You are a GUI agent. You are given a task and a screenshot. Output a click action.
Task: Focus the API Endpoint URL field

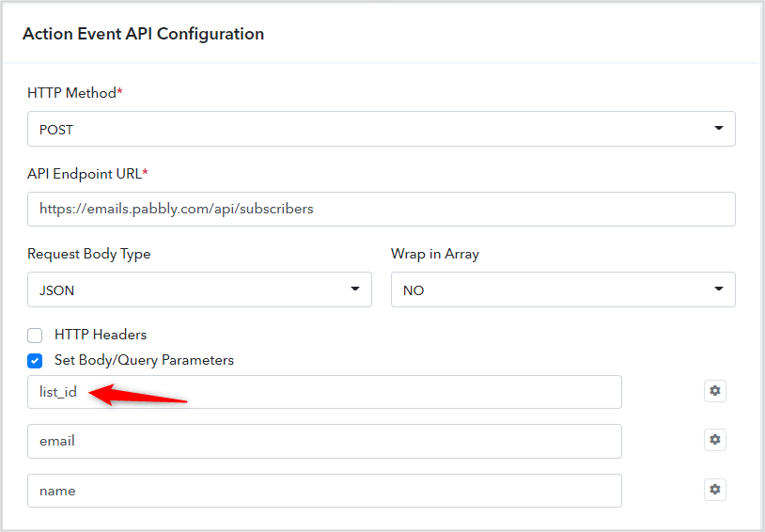381,209
